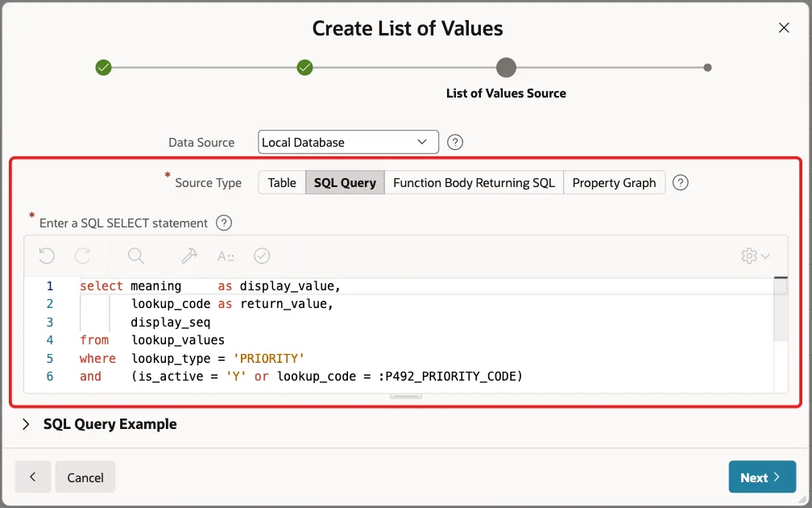Show help for Source Type field
Viewport: 812px width, 508px height.
pos(680,182)
